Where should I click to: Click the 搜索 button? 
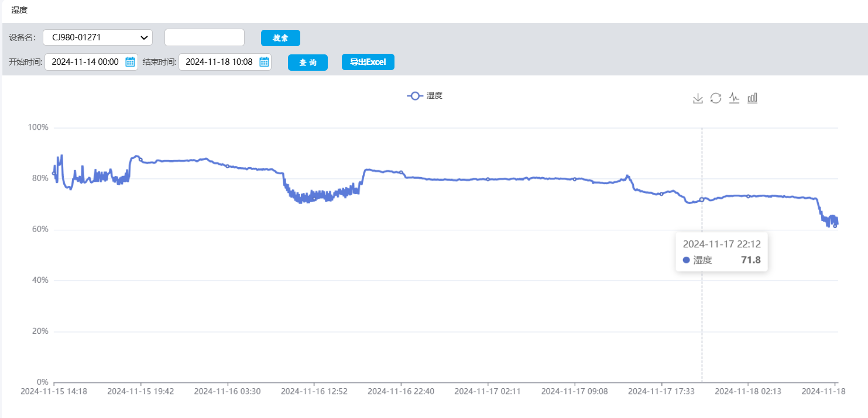[280, 38]
